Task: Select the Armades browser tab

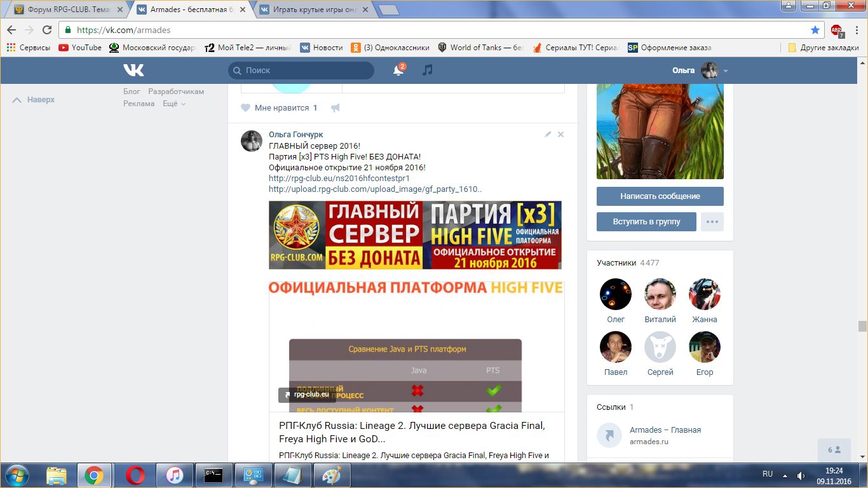Action: point(192,10)
